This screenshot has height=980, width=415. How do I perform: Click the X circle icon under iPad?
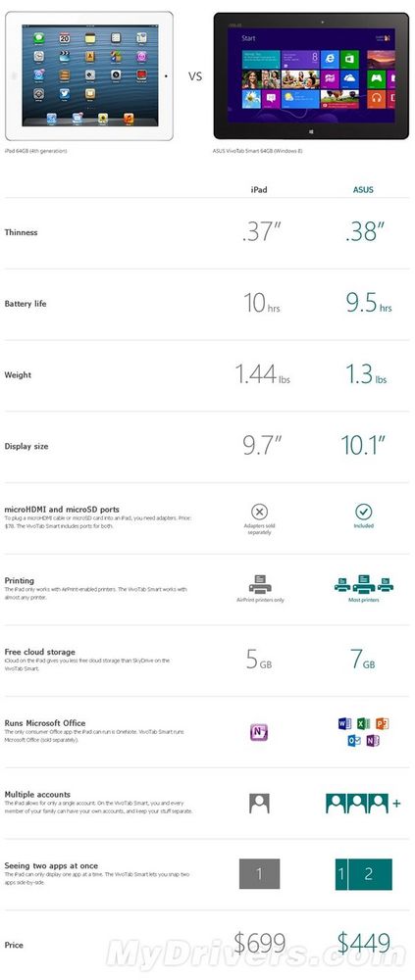[259, 513]
